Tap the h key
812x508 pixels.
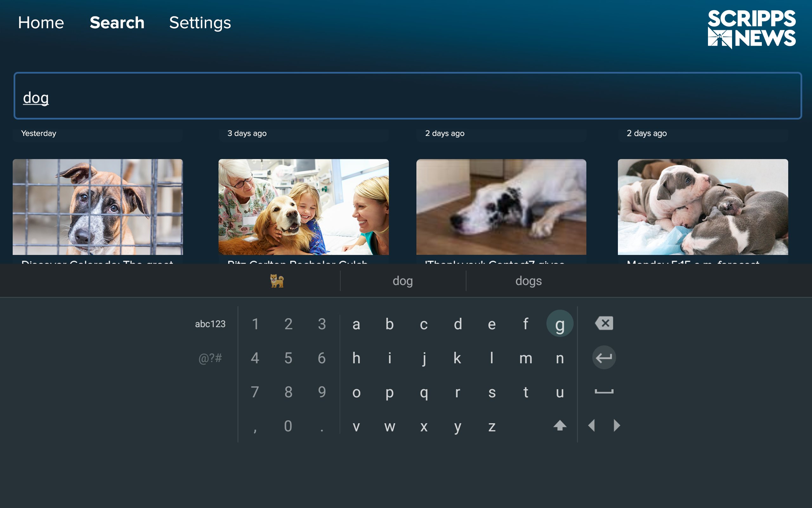[356, 358]
